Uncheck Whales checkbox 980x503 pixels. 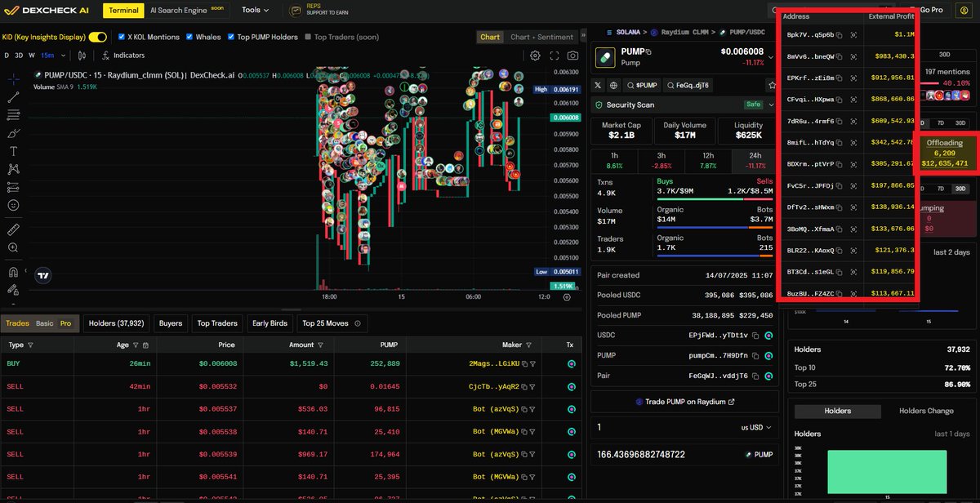pos(189,37)
